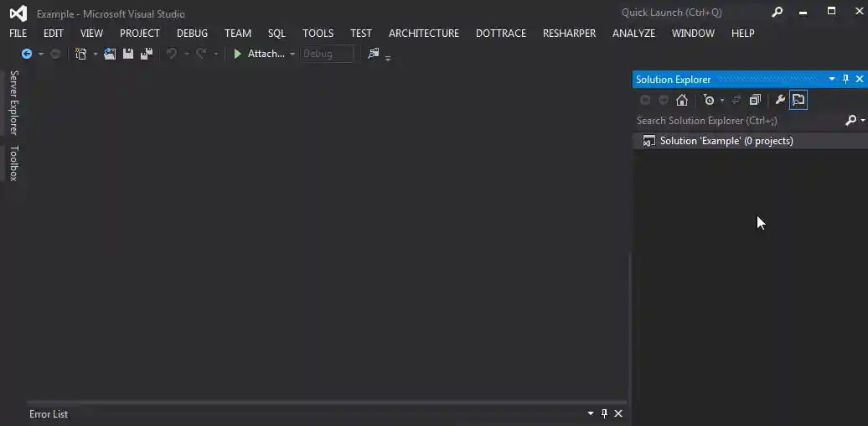Viewport: 868px width, 426px height.
Task: Close the Error List panel
Action: pos(618,413)
